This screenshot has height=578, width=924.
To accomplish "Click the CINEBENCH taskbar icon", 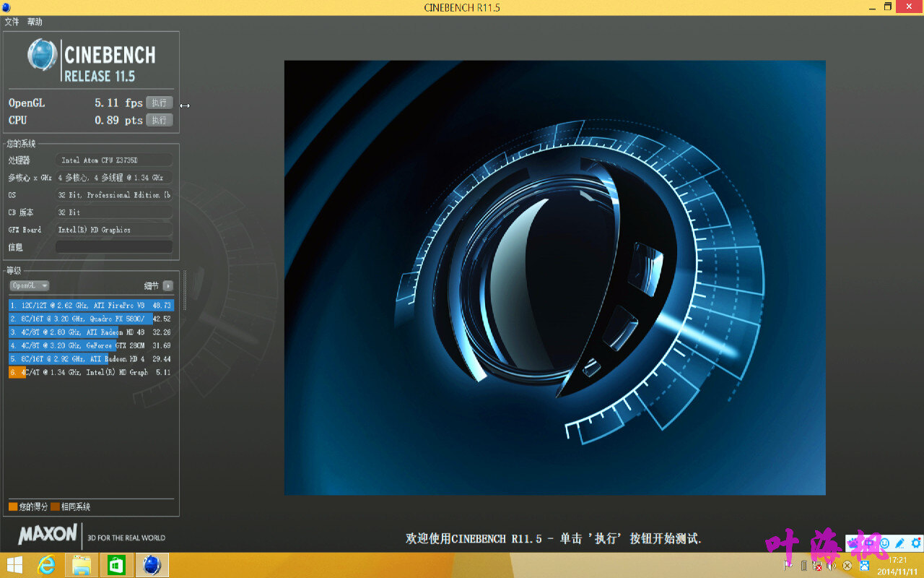I will pyautogui.click(x=152, y=565).
